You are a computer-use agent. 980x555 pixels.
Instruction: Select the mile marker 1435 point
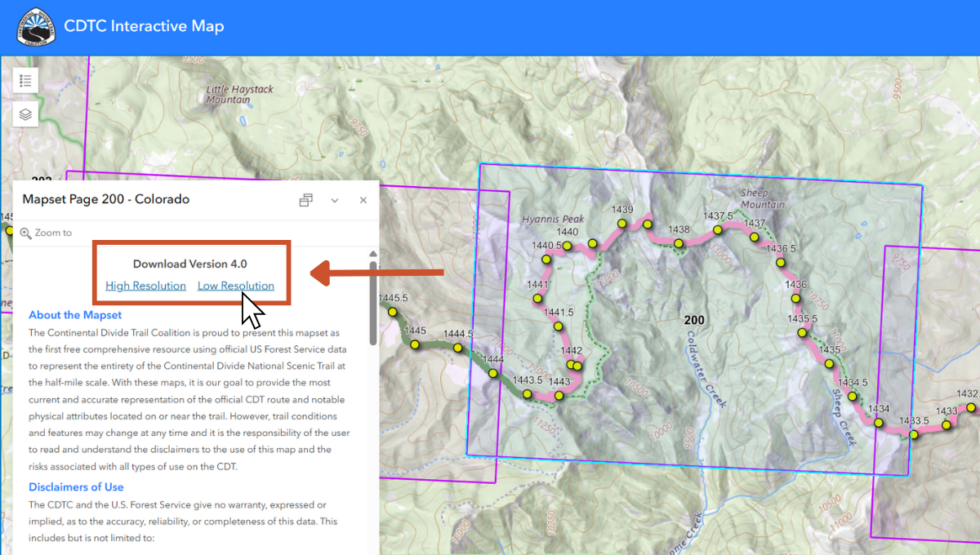point(829,363)
